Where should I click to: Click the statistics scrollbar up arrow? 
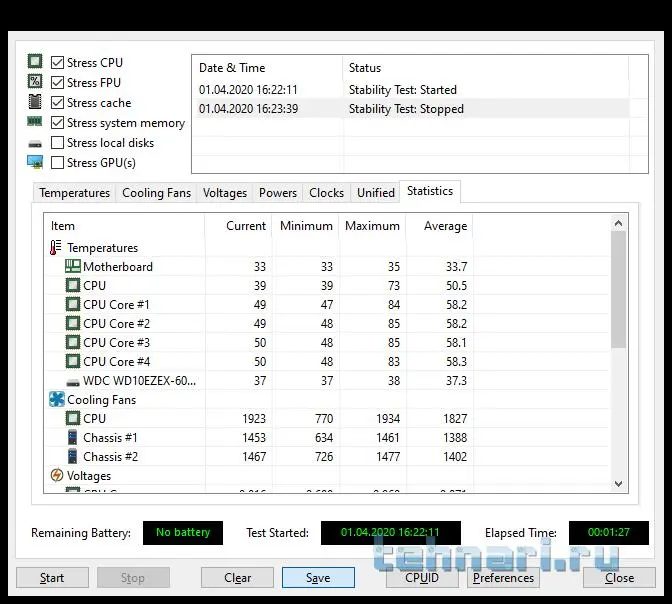pos(618,223)
